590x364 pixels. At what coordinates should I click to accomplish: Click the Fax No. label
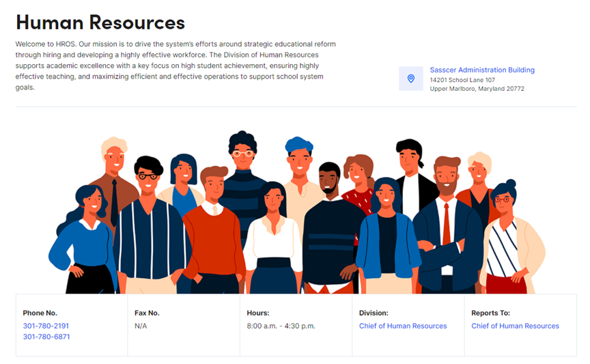pyautogui.click(x=147, y=313)
